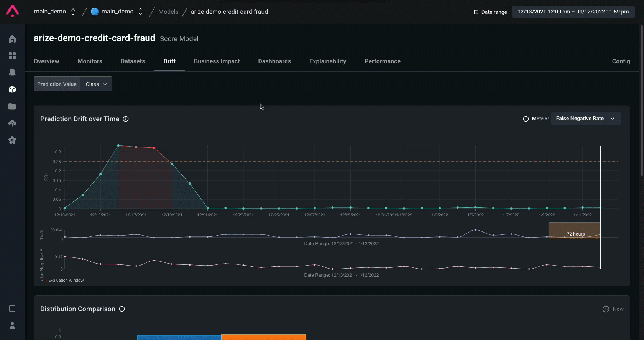This screenshot has width=644, height=340.
Task: Open the folder sidebar icon
Action: pyautogui.click(x=12, y=106)
